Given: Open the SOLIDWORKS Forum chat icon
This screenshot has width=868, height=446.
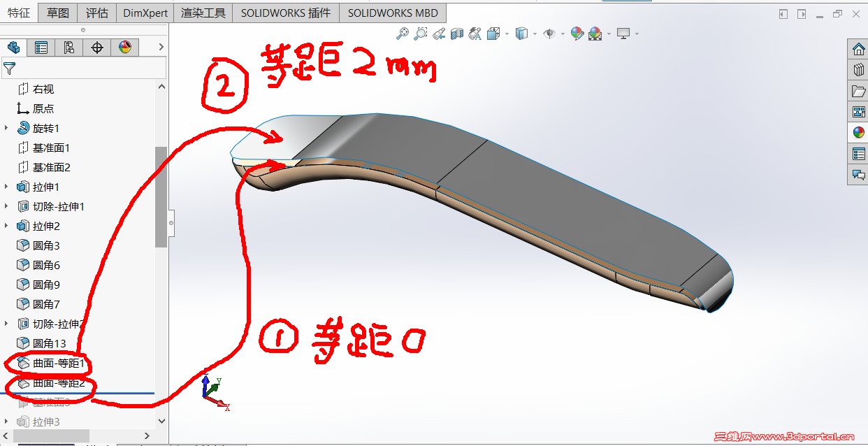Looking at the screenshot, I should 858,175.
